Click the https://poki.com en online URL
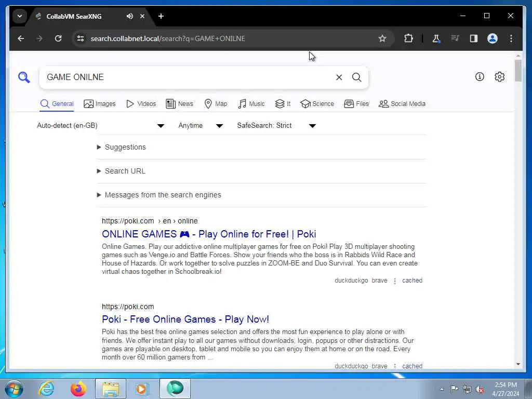Screen dimensions: 532x399 point(150,221)
